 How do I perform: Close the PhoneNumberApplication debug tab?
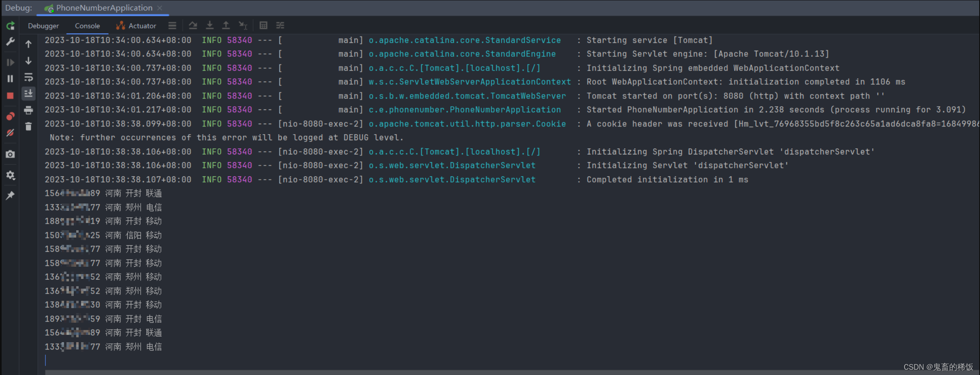pyautogui.click(x=160, y=8)
